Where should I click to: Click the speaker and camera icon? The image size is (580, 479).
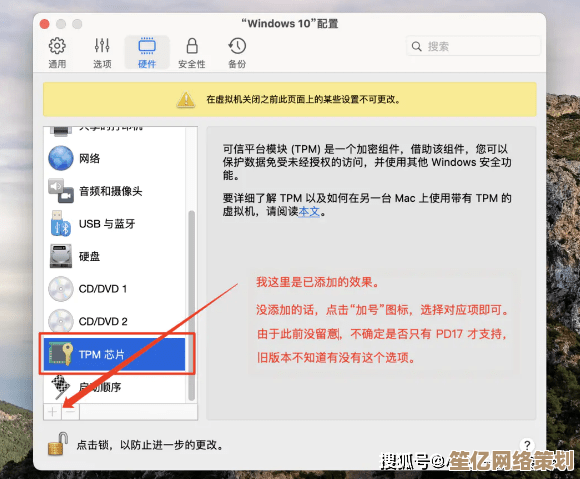(x=61, y=191)
